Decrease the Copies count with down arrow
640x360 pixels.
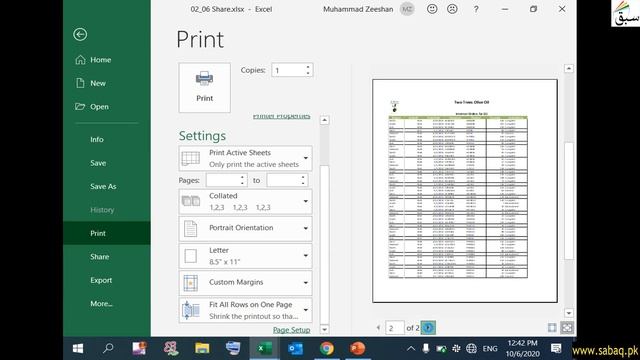click(308, 73)
